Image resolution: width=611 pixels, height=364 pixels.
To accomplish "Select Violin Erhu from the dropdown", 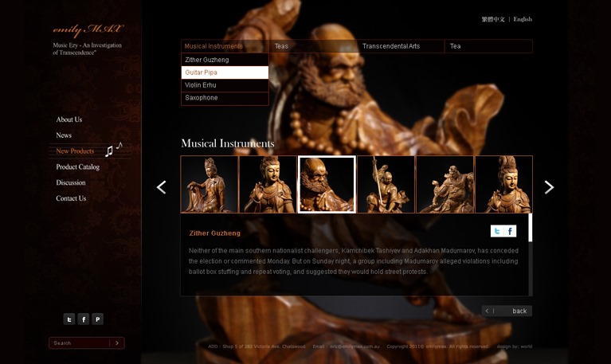I will (x=225, y=85).
